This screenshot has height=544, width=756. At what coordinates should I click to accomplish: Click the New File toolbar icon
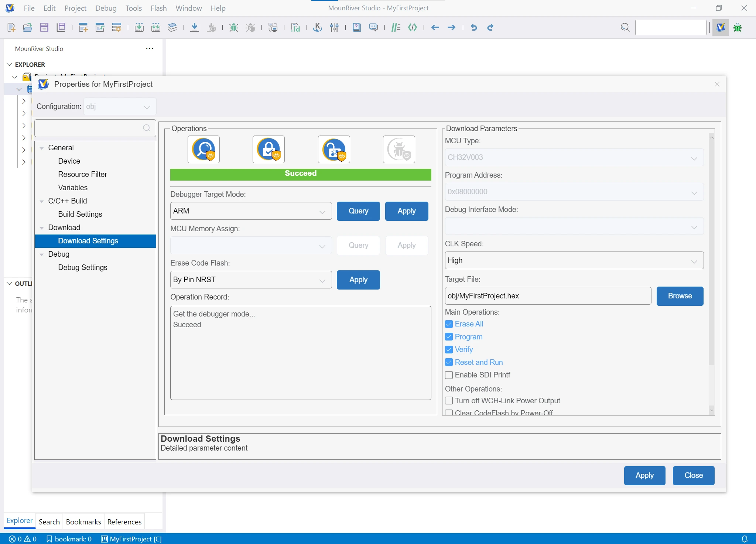pos(11,27)
